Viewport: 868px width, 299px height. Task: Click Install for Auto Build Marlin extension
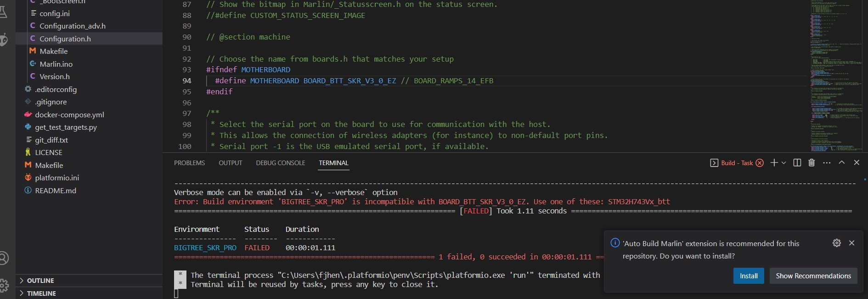748,276
